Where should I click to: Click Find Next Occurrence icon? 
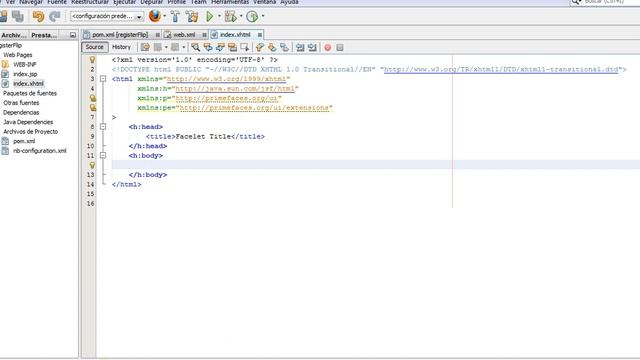[220, 47]
